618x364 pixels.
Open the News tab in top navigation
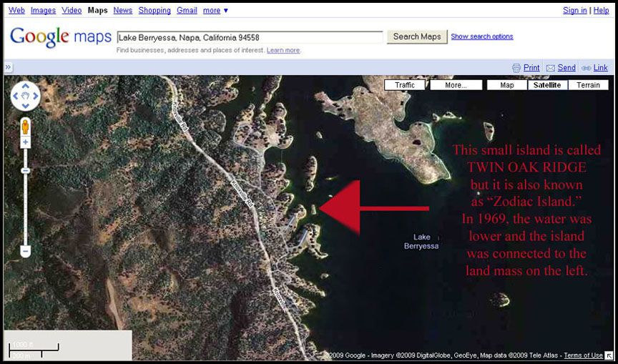[122, 11]
